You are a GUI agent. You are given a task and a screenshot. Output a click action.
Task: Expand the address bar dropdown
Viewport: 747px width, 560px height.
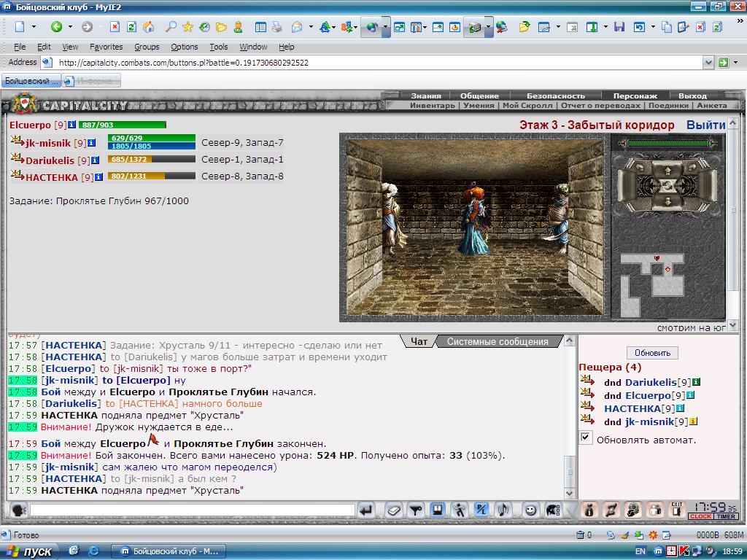(x=708, y=63)
